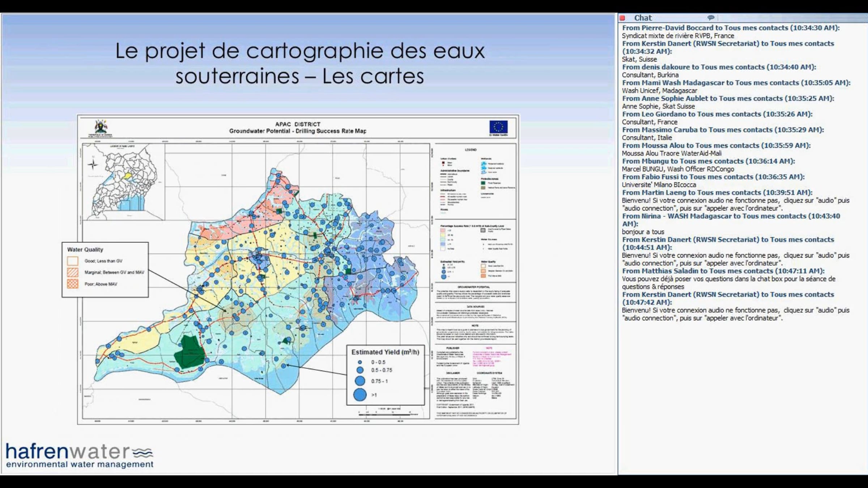Viewport: 868px width, 488px height.
Task: Click 'Universite' Milano BIcocca' message
Action: [659, 185]
